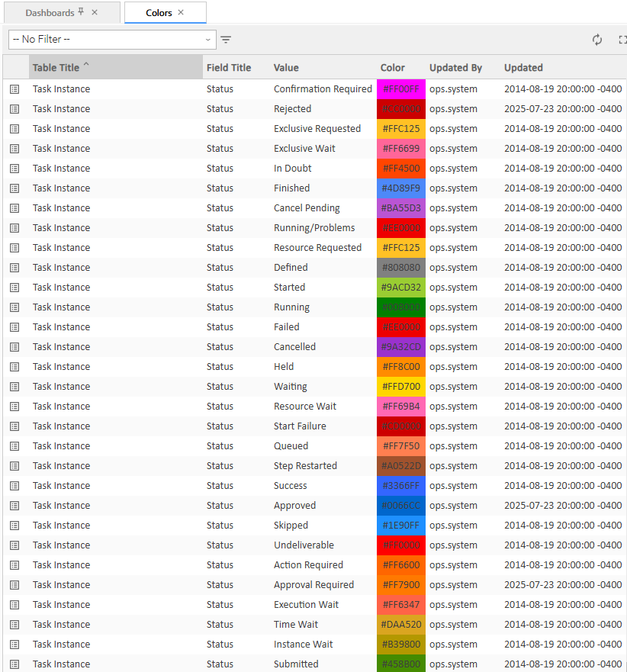Screen dimensions: 627x672
Task: Refresh the Colors list
Action: 597,40
